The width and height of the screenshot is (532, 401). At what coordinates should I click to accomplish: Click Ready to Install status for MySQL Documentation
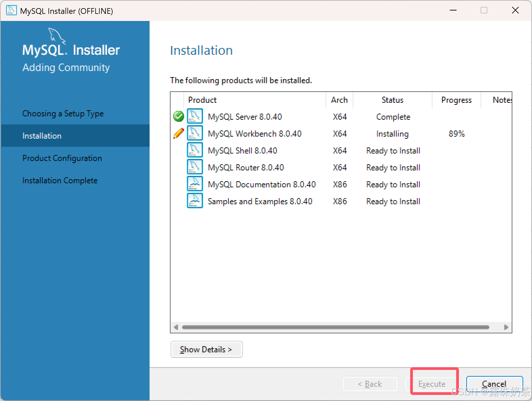tap(393, 184)
